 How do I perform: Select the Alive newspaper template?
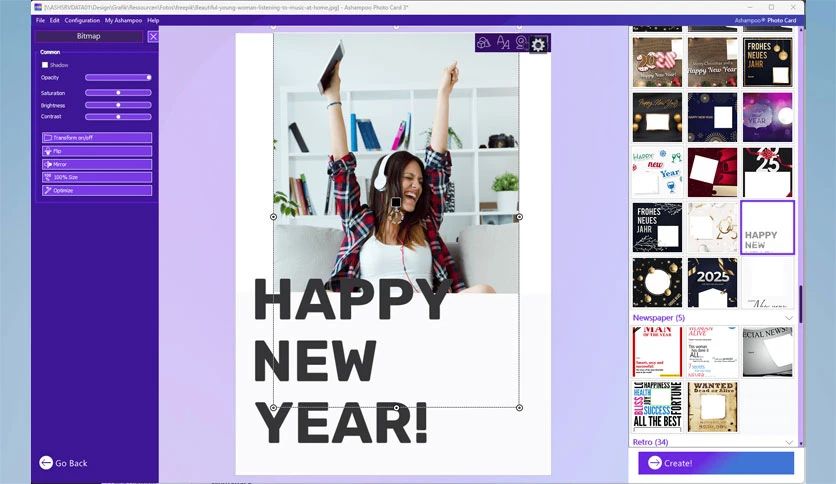pos(712,352)
